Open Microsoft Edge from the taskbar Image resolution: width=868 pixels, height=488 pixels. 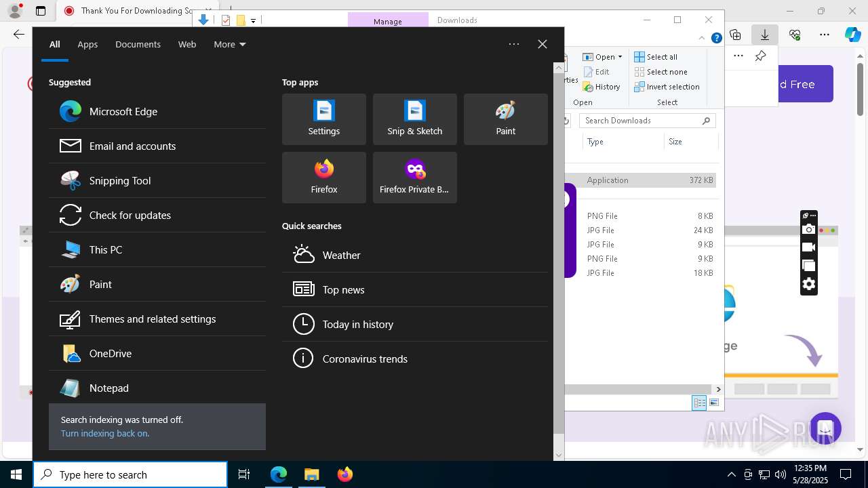(x=279, y=474)
